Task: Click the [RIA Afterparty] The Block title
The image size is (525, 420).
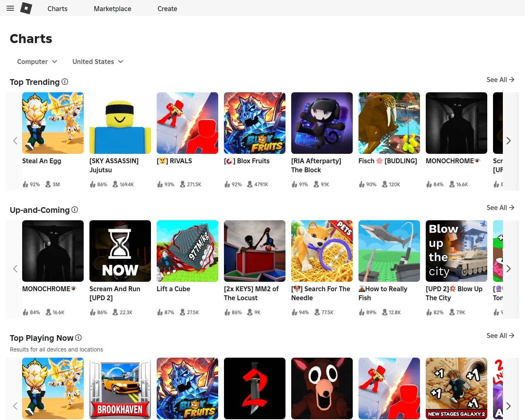Action: coord(316,165)
